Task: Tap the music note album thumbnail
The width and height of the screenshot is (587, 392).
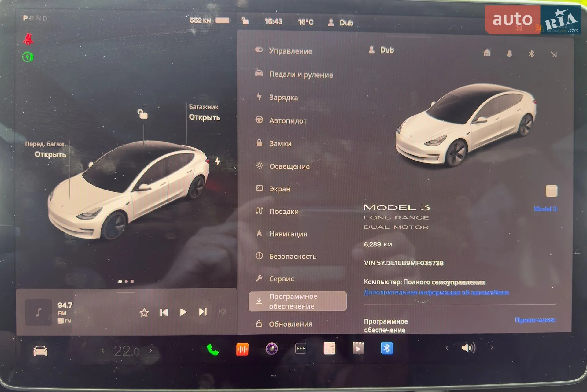Action: coord(39,312)
